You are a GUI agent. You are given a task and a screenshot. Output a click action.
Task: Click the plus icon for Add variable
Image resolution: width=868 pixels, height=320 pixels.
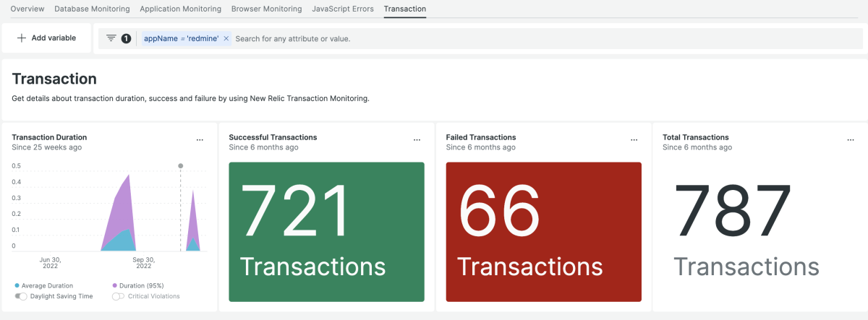pos(22,38)
